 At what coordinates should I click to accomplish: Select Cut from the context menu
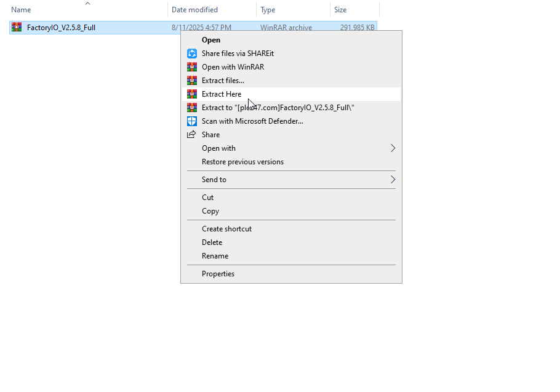(292, 198)
